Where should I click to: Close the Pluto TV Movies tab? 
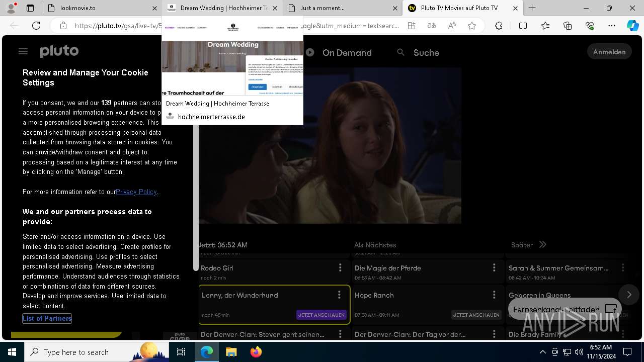click(x=515, y=8)
